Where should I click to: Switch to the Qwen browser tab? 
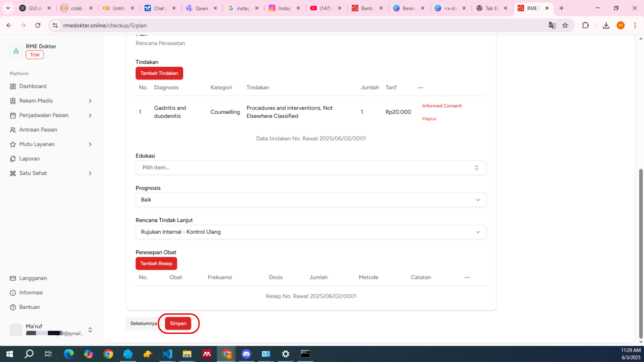click(x=201, y=8)
